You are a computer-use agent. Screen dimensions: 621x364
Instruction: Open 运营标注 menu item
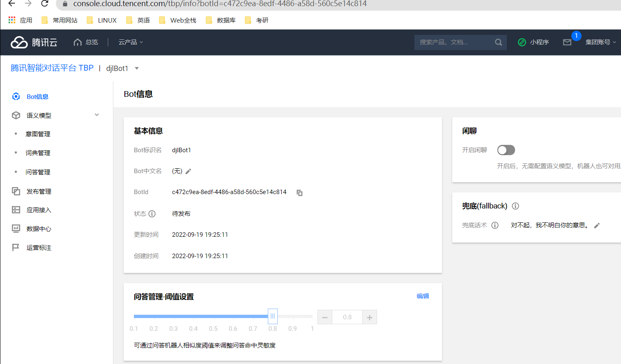pyautogui.click(x=39, y=247)
